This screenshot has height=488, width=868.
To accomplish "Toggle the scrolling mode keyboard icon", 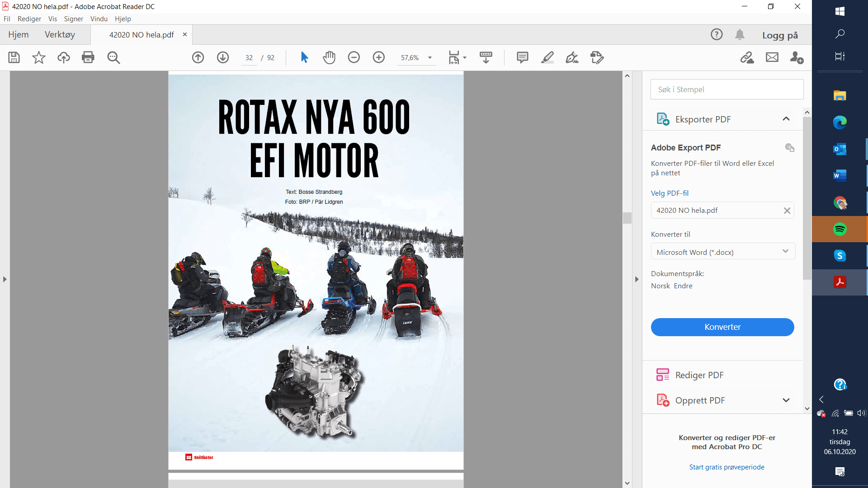I will pyautogui.click(x=486, y=57).
